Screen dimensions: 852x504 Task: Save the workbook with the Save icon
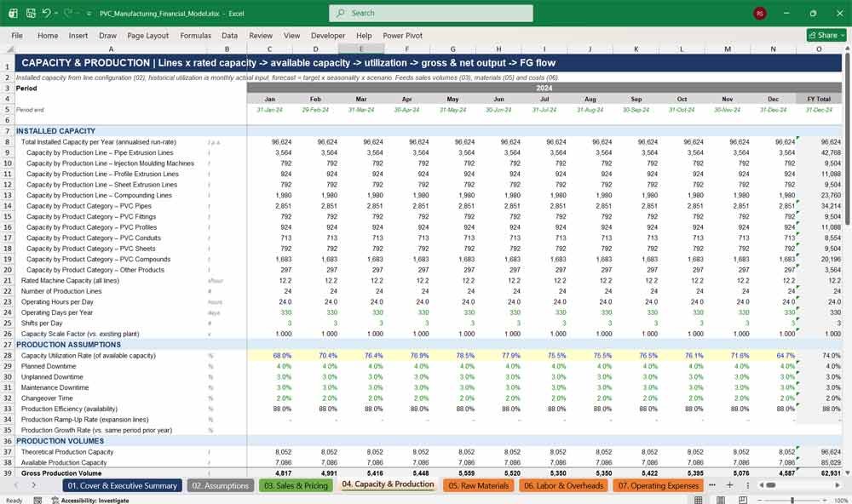(x=31, y=13)
